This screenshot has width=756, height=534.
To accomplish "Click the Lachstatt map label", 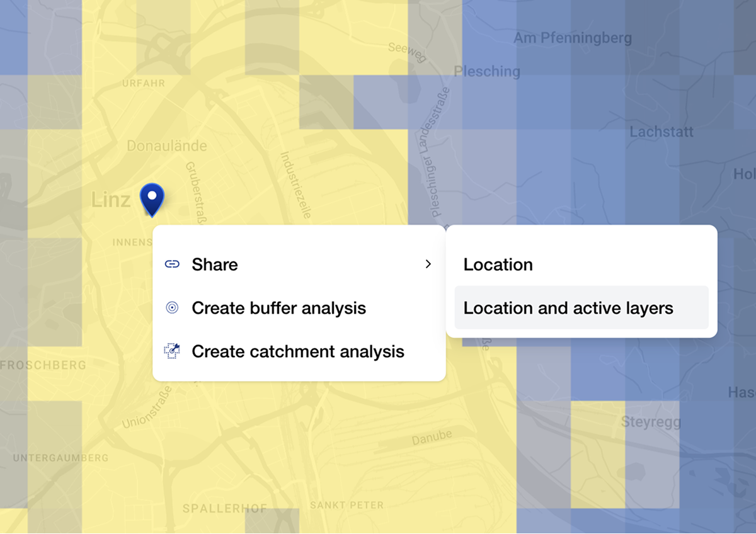I will click(661, 132).
